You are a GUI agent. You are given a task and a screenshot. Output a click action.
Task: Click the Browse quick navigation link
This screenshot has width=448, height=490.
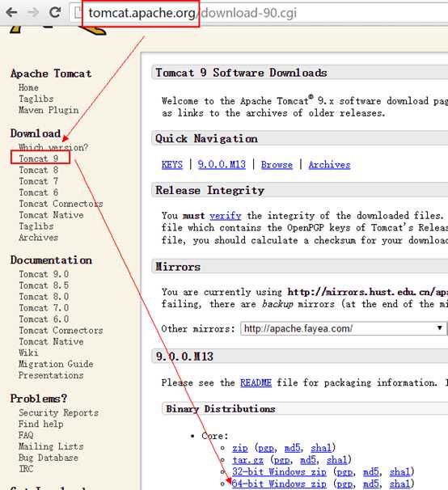point(277,165)
